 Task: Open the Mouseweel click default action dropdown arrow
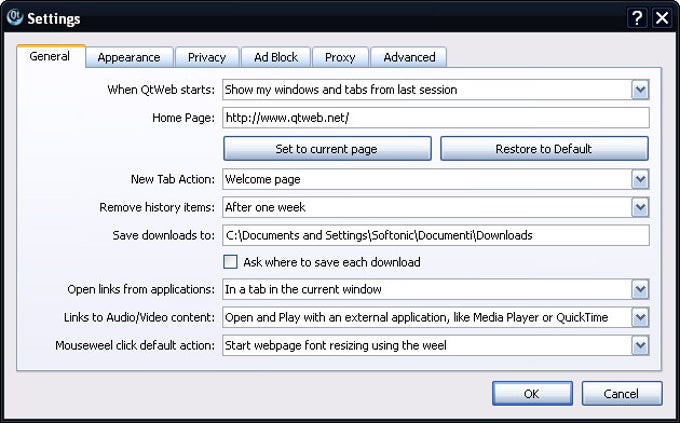point(640,346)
